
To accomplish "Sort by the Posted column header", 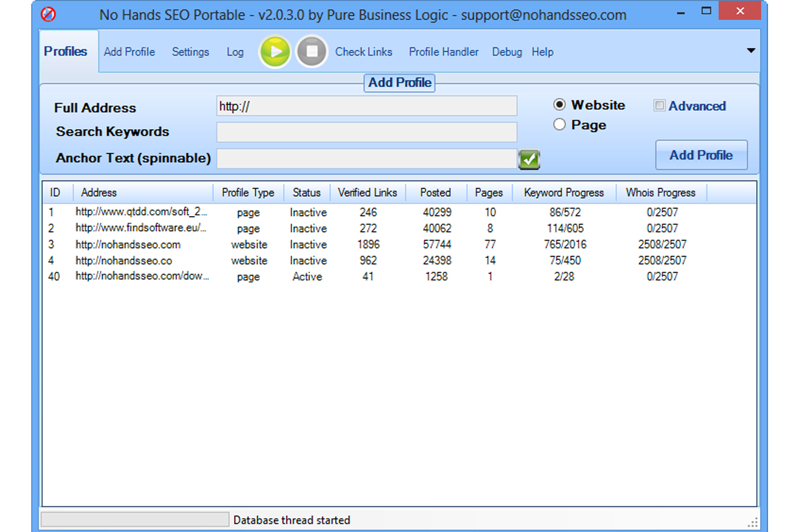I will pyautogui.click(x=436, y=193).
